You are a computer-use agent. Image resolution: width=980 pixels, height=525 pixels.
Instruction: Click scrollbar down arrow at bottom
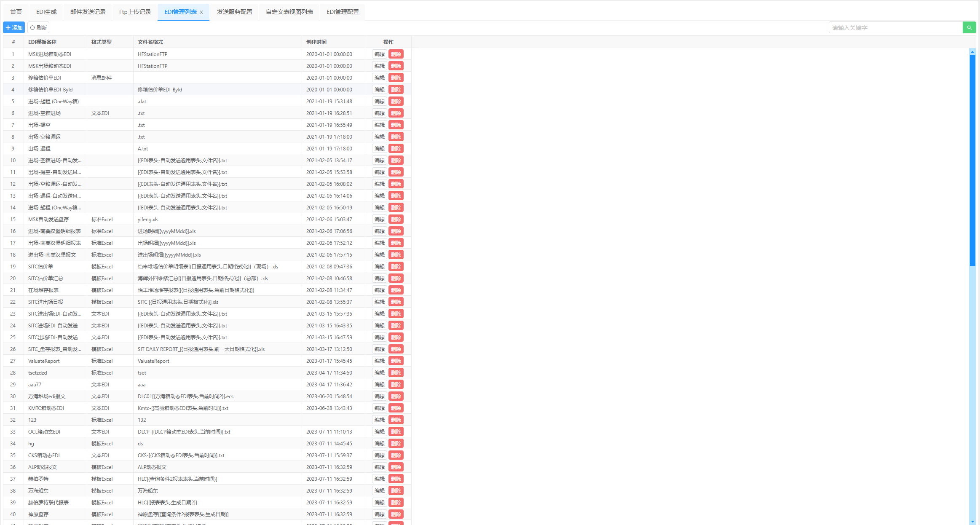[x=972, y=521]
